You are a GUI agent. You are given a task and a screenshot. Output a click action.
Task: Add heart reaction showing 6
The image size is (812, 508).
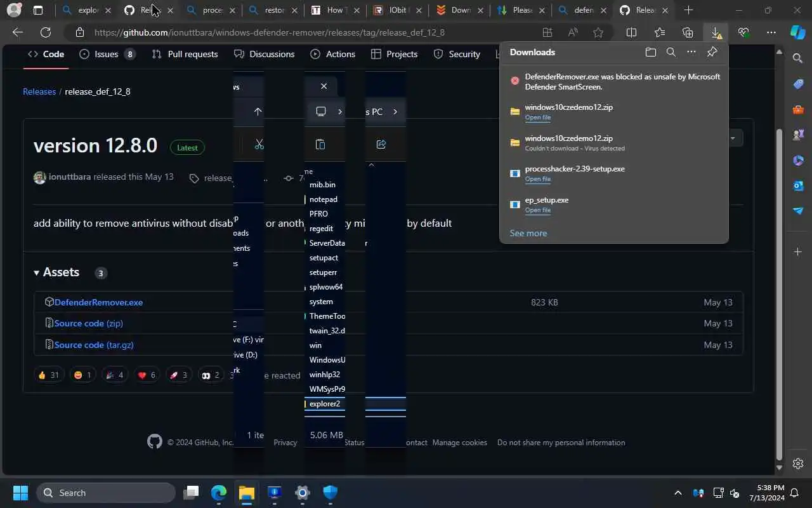146,375
